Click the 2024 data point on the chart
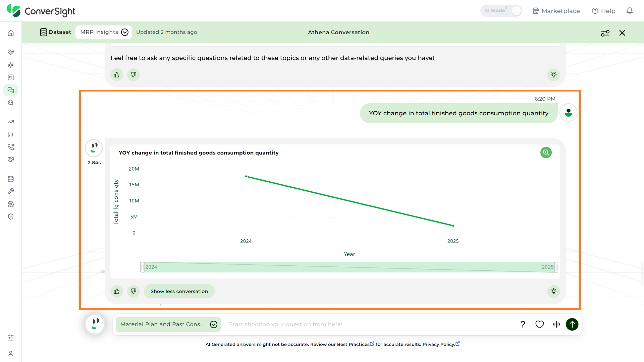 coord(246,176)
